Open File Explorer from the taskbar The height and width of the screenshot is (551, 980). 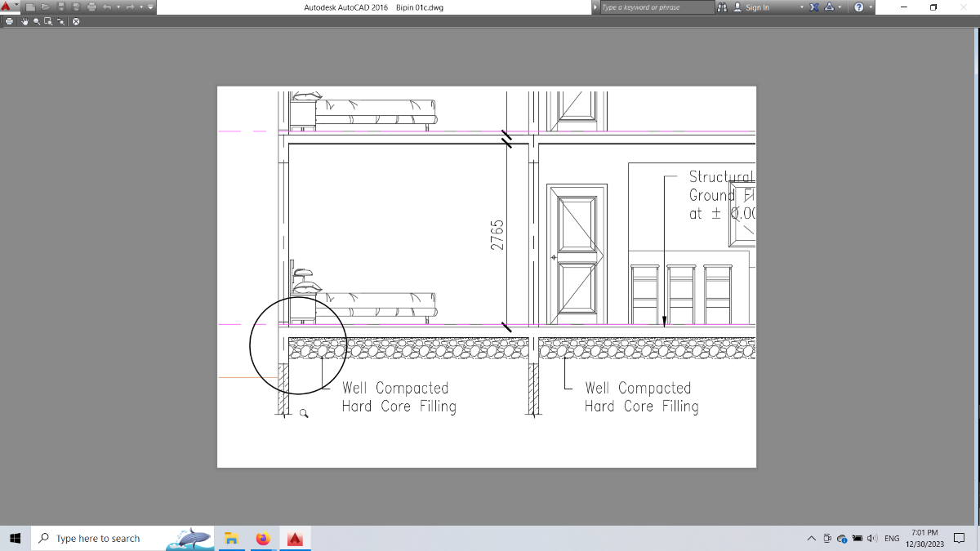tap(231, 539)
